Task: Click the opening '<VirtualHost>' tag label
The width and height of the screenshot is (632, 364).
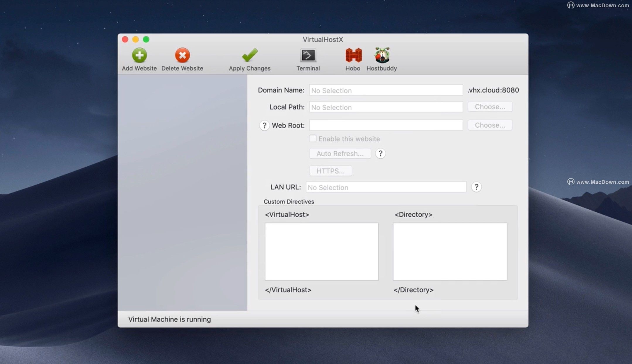Action: coord(287,214)
